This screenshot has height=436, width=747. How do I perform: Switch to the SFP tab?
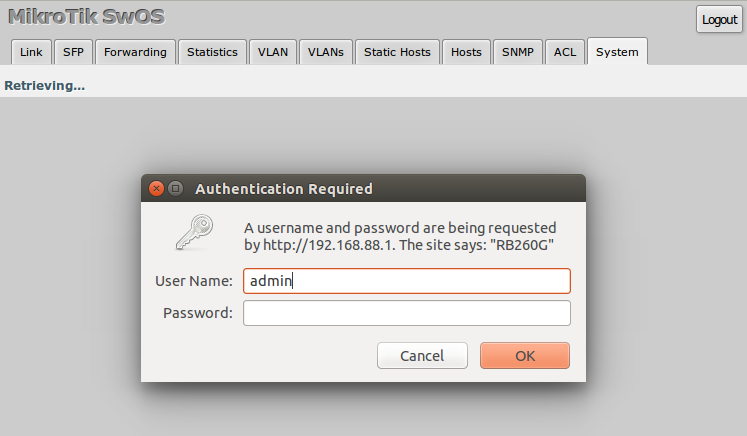[x=73, y=52]
